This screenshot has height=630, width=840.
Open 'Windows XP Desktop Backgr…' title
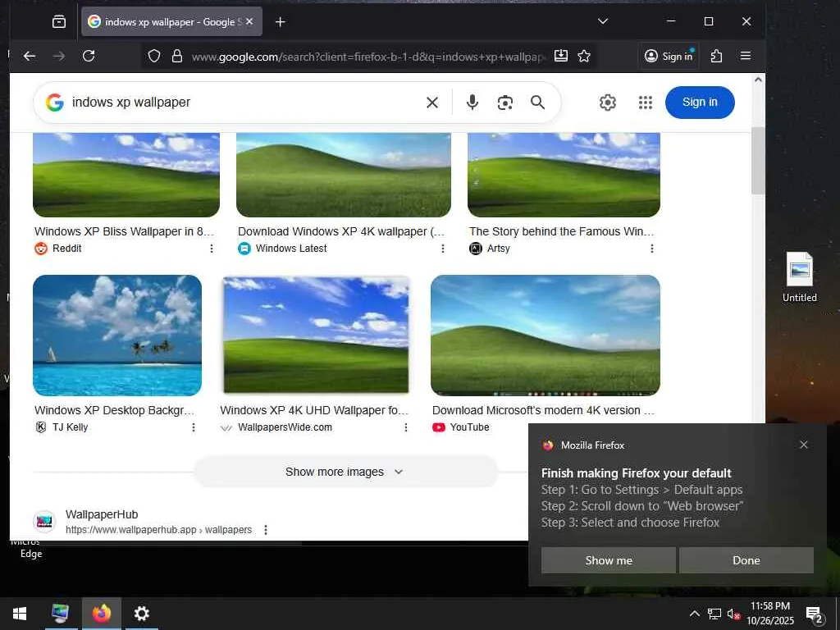[114, 410]
